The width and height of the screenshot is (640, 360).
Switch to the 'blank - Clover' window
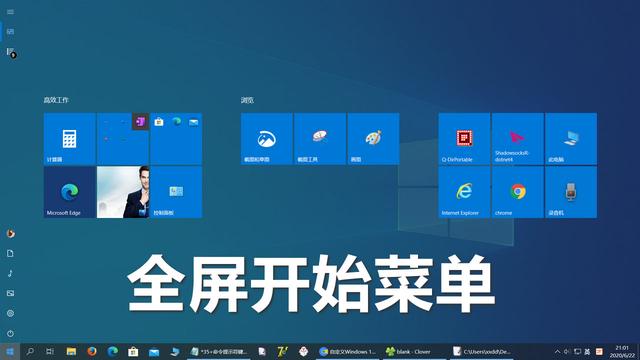click(413, 351)
